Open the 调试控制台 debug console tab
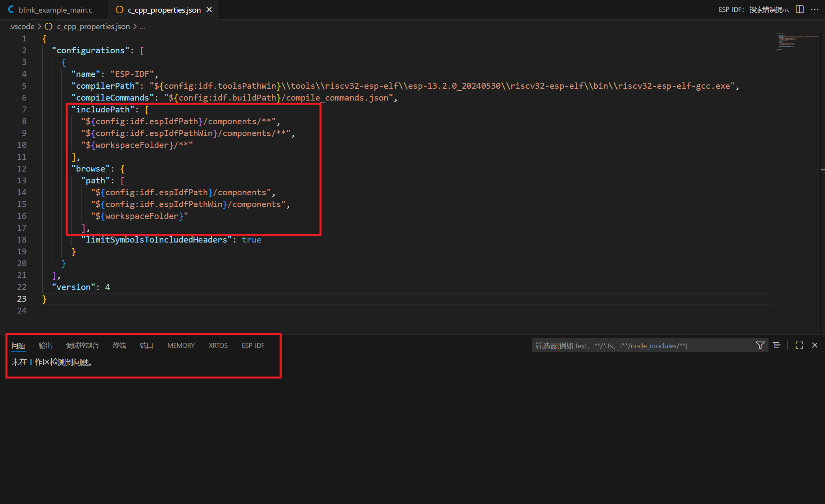 [82, 345]
